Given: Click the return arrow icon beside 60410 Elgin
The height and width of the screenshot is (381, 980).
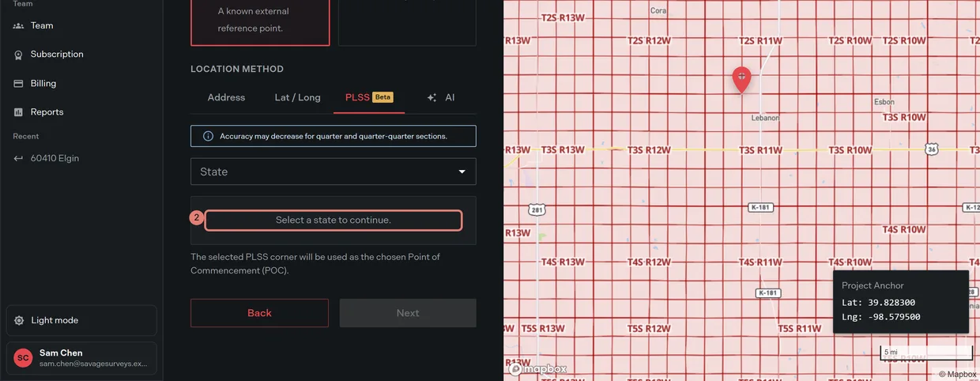Looking at the screenshot, I should 18,158.
